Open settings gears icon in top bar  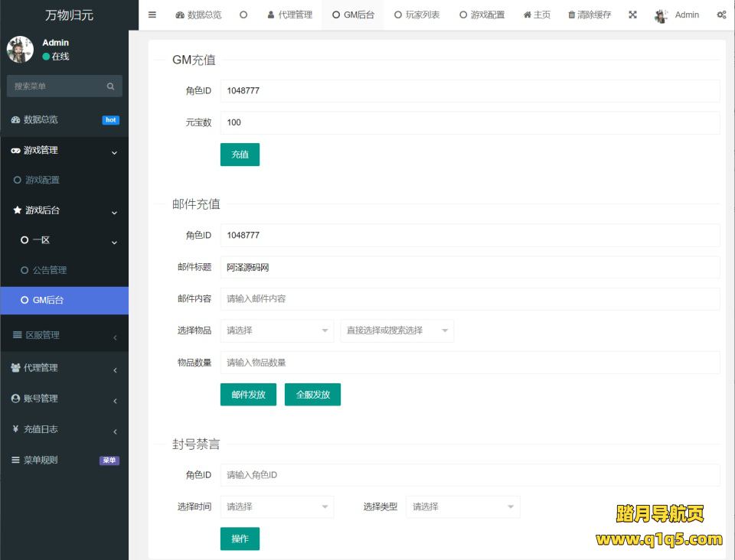(720, 15)
